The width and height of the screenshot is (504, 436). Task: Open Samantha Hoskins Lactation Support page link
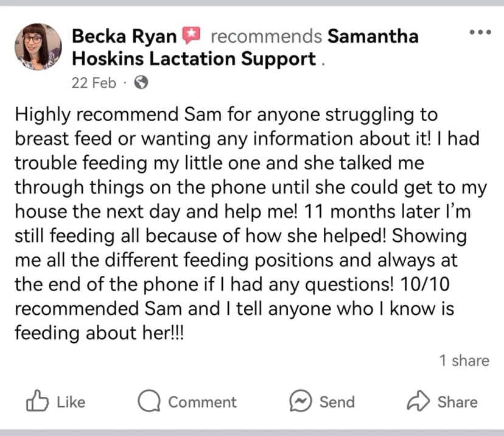click(245, 47)
